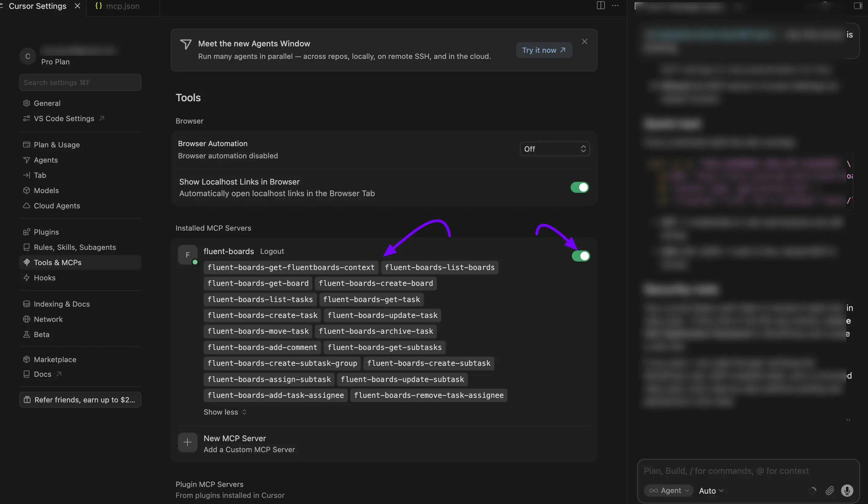
Task: Toggle Show Localhost Links in Browser
Action: (579, 187)
